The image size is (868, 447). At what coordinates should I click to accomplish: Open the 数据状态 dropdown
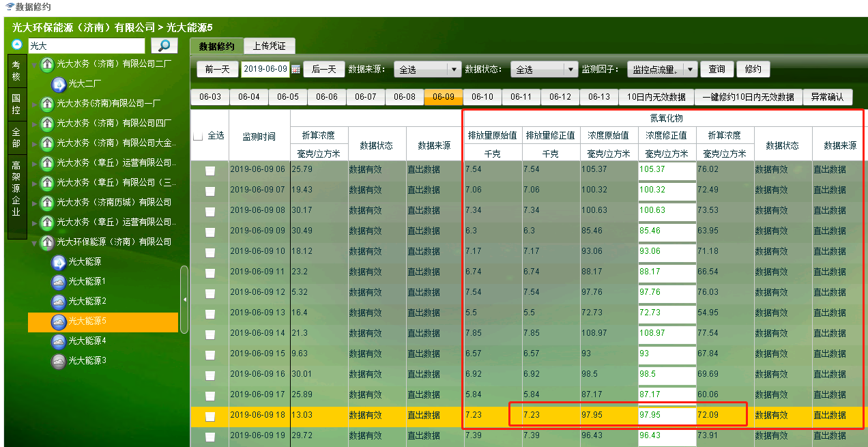pyautogui.click(x=545, y=70)
